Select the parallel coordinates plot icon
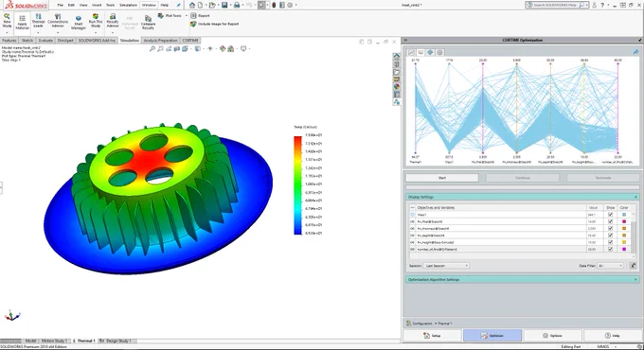Screen dimensions: 644x350 (420, 53)
